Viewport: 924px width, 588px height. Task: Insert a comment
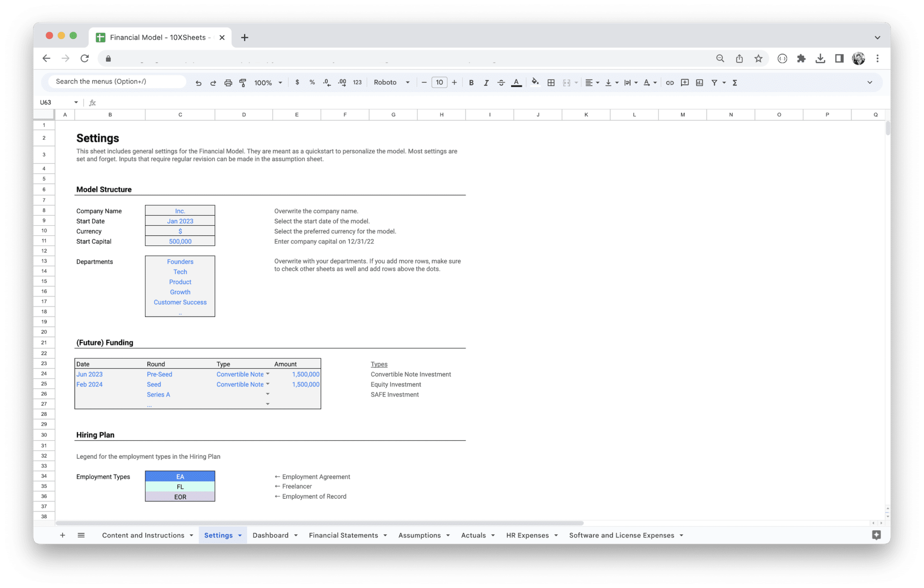point(684,82)
